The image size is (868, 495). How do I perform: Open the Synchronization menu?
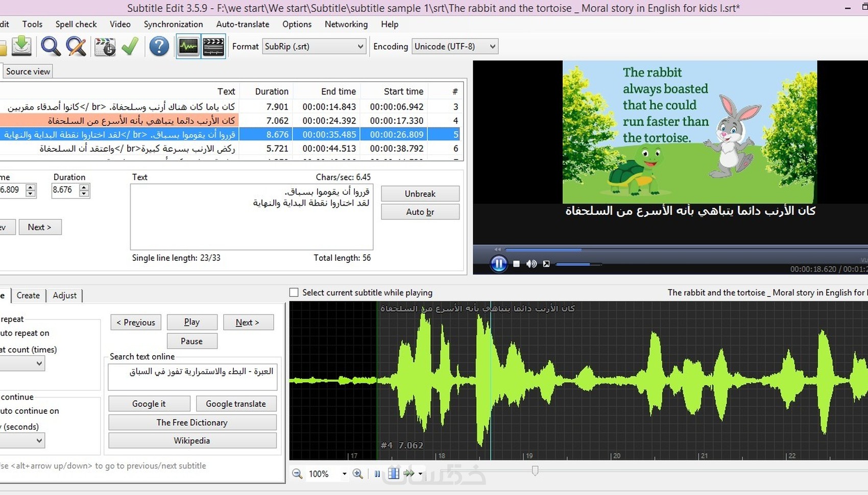[173, 24]
